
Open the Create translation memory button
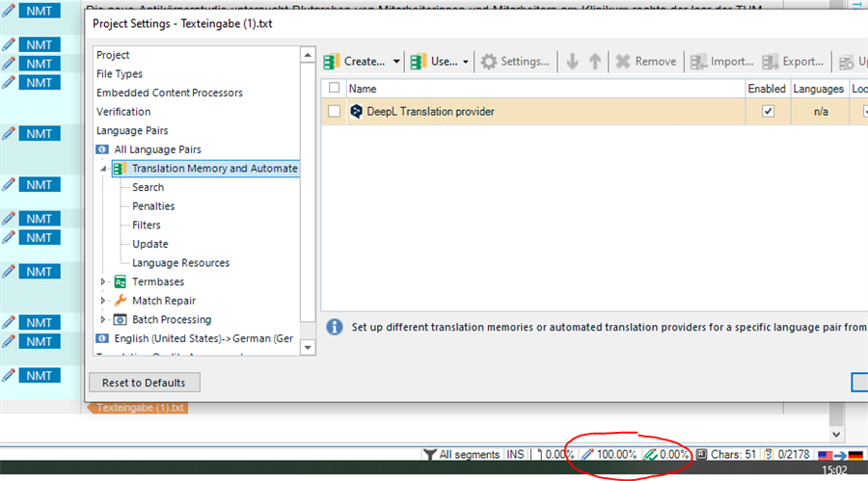(355, 62)
